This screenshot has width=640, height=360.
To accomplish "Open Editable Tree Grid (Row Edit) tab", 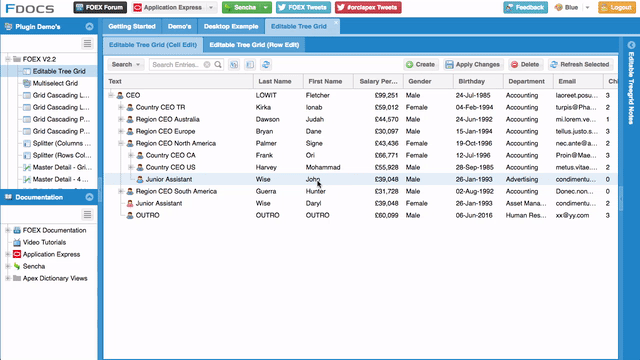I will click(x=254, y=45).
